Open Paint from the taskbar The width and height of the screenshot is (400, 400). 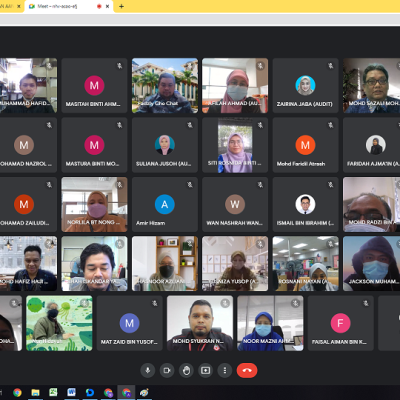point(144,393)
